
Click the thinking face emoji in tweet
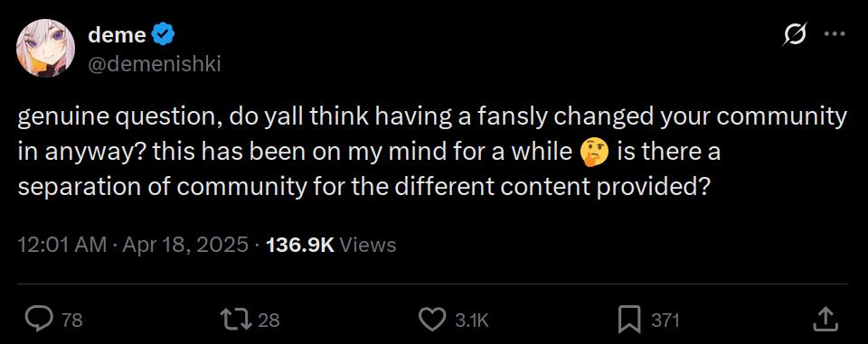593,152
